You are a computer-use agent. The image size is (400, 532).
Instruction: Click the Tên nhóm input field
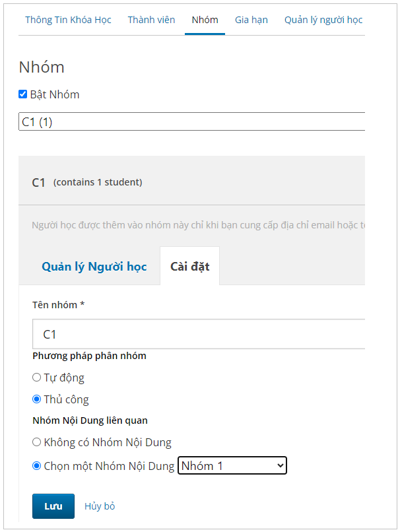[x=199, y=334]
